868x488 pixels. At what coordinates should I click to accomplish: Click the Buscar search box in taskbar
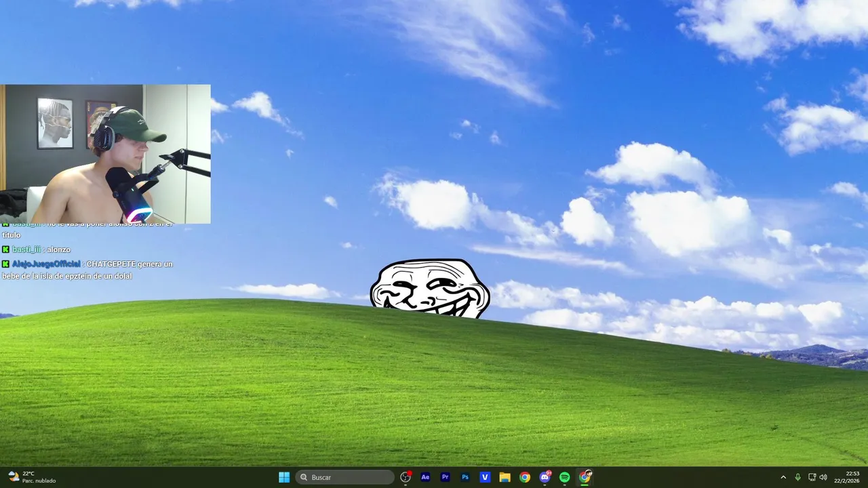[x=344, y=477]
